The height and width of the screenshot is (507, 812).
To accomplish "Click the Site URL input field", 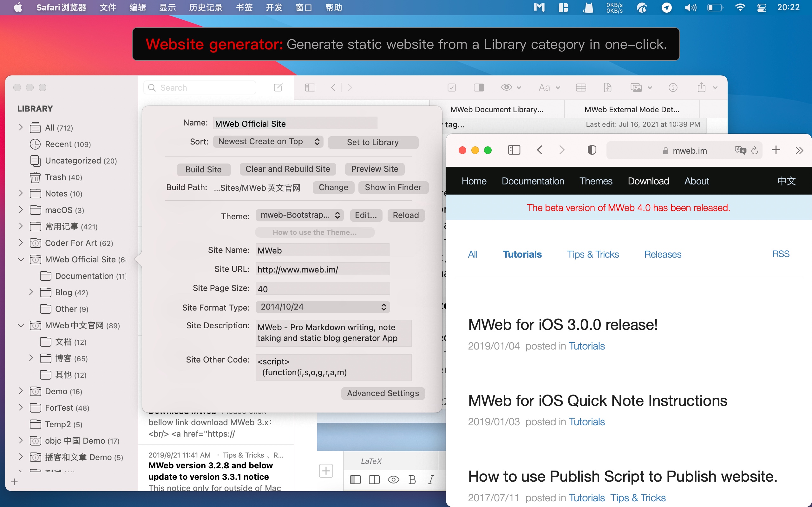I will (x=323, y=269).
